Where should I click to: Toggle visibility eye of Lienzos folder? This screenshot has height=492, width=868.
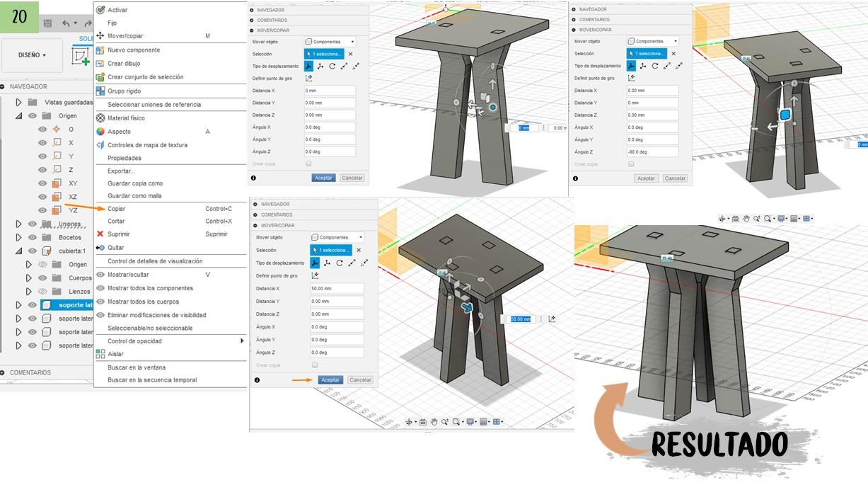(x=42, y=291)
